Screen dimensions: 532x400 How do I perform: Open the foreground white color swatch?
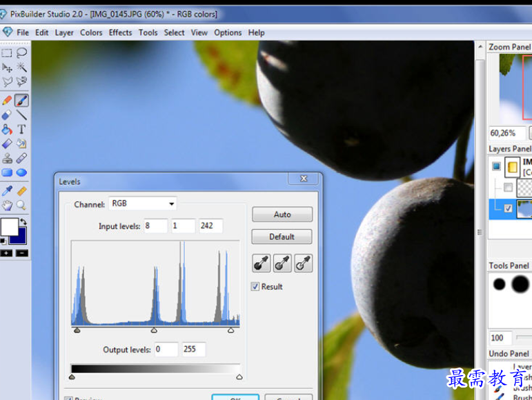coord(9,226)
